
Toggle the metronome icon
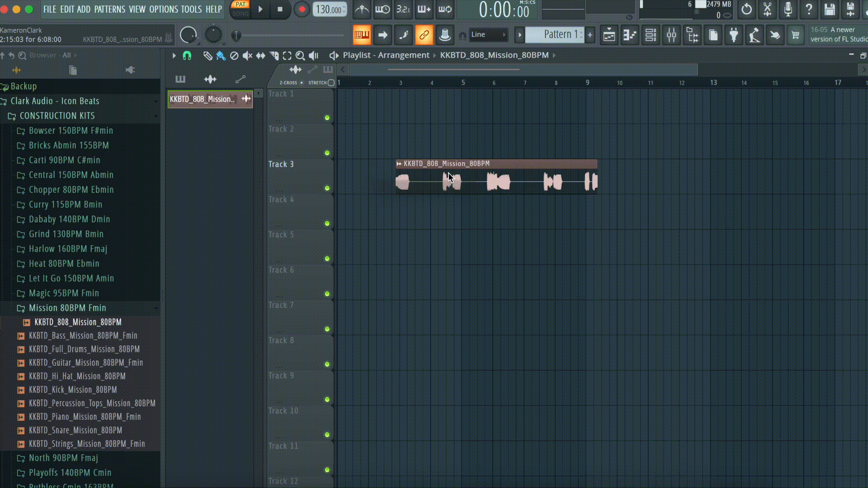coord(362,9)
